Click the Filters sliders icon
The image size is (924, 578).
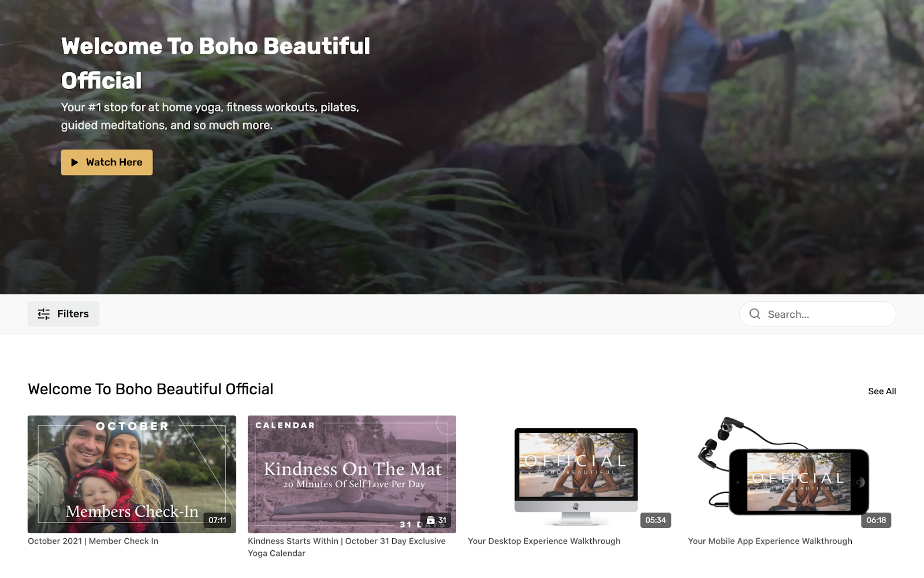[44, 314]
